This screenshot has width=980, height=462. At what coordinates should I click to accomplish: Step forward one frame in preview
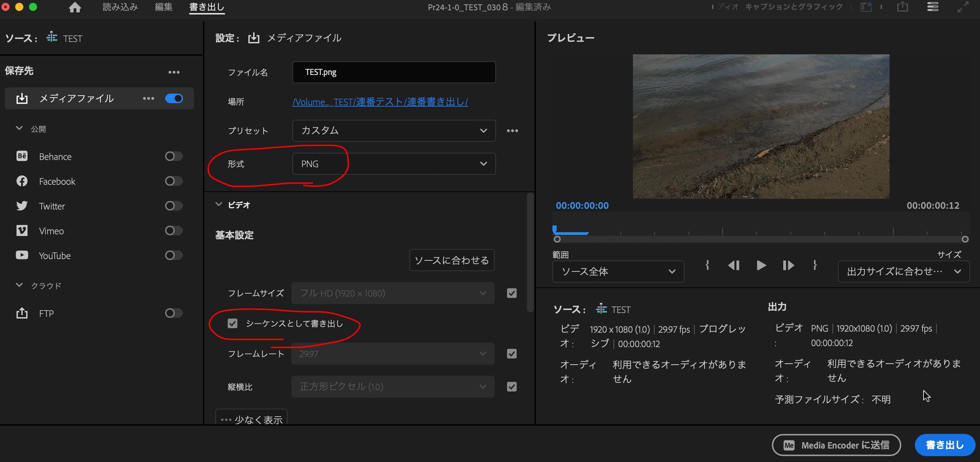tap(788, 265)
